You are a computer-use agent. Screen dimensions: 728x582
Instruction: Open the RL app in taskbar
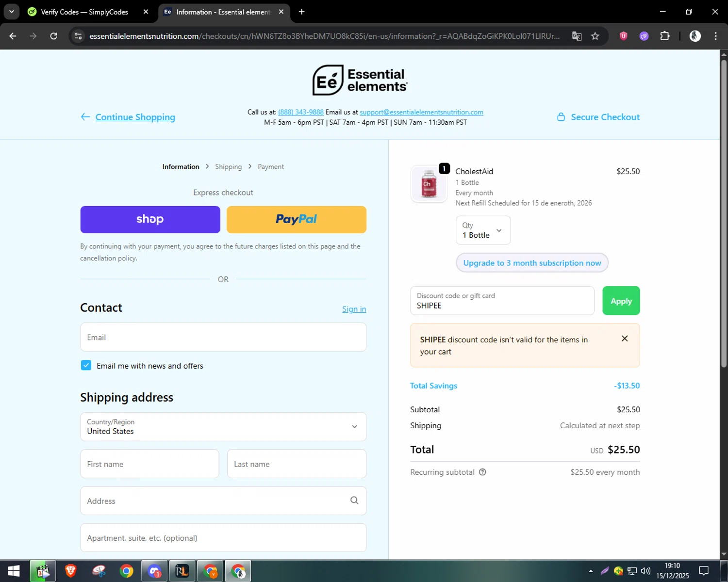click(182, 571)
